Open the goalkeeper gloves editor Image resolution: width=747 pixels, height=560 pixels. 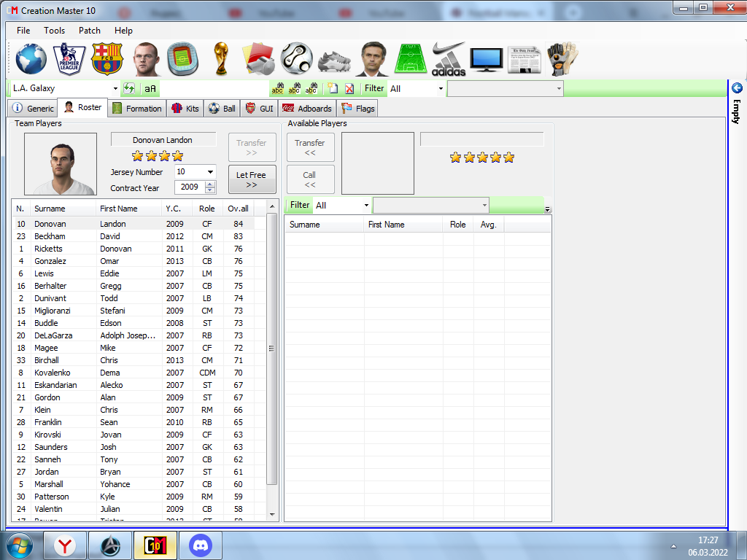coord(562,60)
